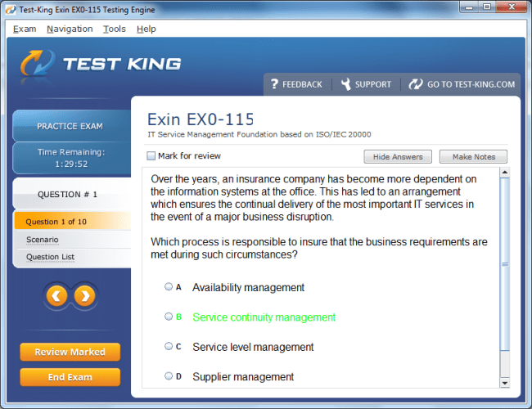This screenshot has width=532, height=409.
Task: Click the Hide Answers button
Action: click(x=398, y=157)
